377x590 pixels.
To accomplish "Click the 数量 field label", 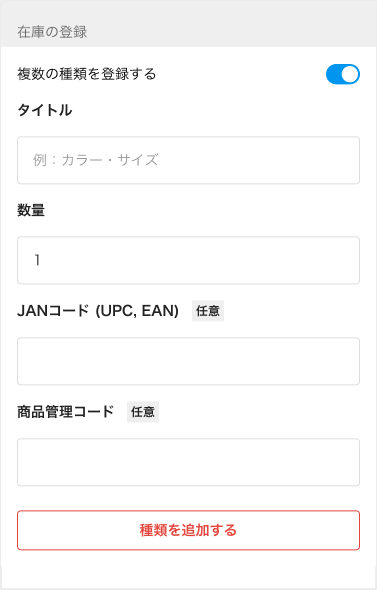I will click(31, 210).
